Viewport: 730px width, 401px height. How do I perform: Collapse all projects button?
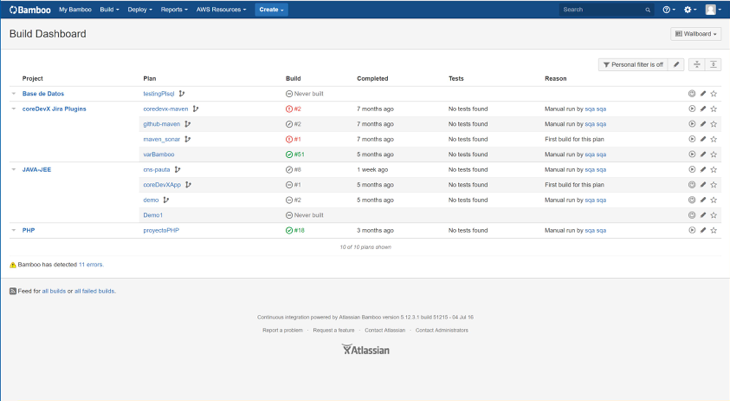(x=697, y=65)
